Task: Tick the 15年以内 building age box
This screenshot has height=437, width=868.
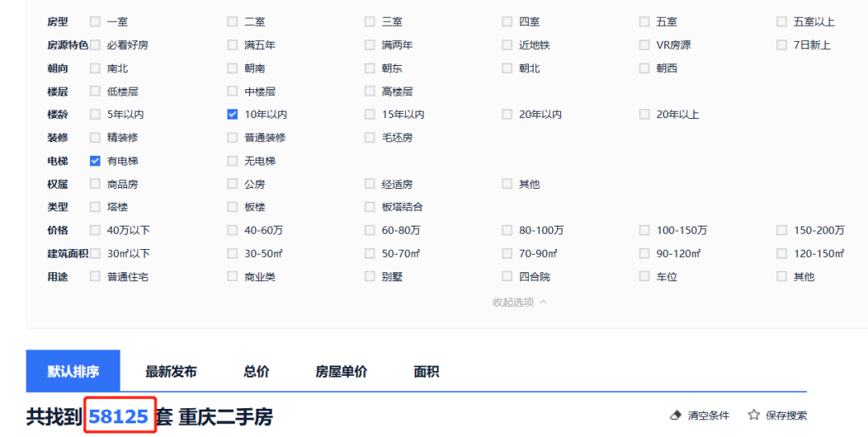Action: pos(370,115)
